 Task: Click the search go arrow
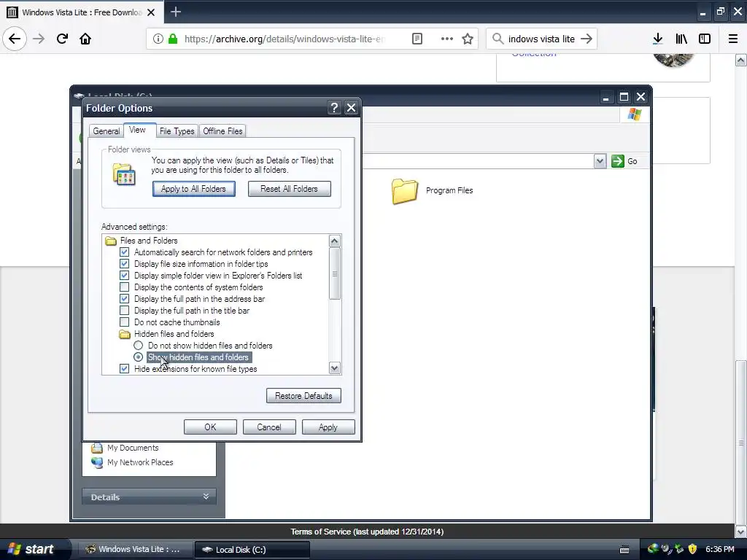[x=587, y=39]
